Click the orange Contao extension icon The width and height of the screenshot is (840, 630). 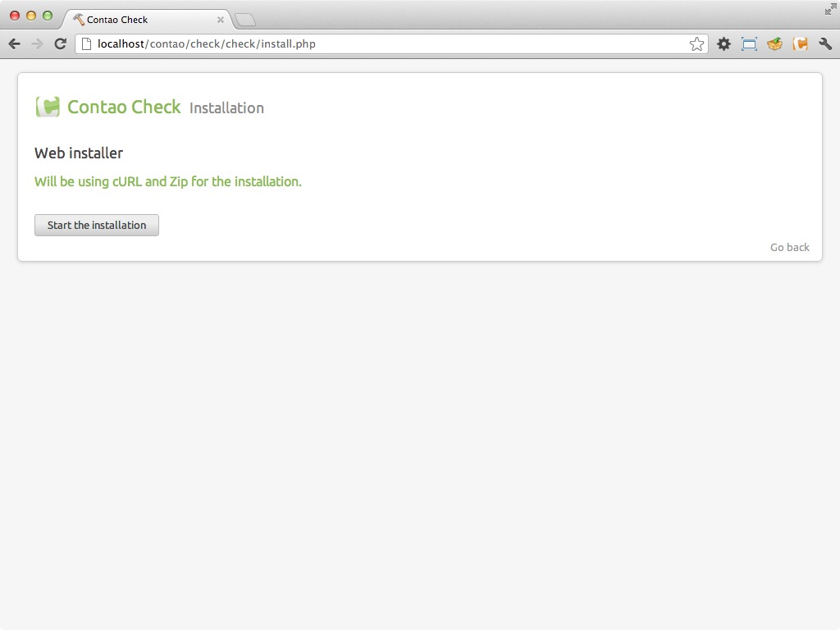(801, 44)
